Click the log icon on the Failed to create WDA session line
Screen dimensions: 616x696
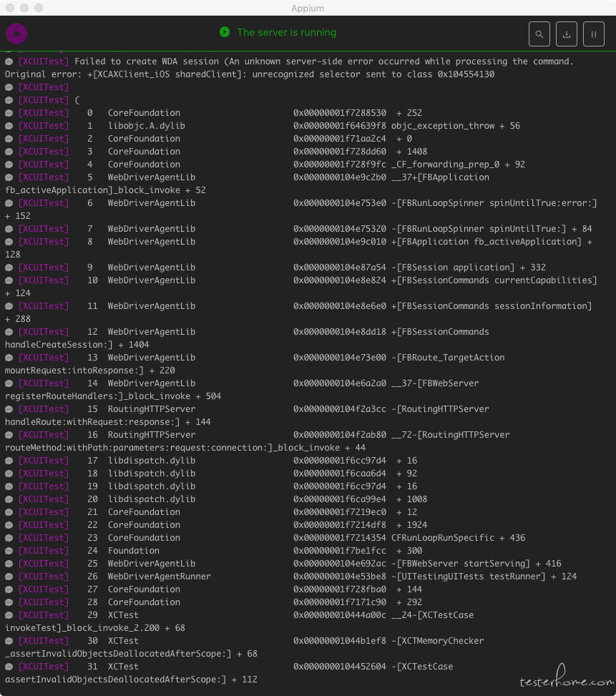(x=9, y=62)
